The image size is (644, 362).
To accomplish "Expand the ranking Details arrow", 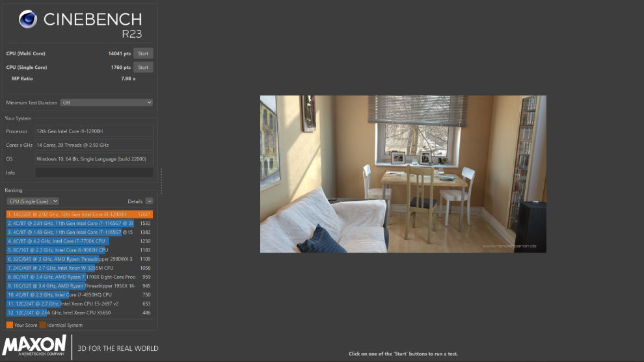I will (150, 201).
